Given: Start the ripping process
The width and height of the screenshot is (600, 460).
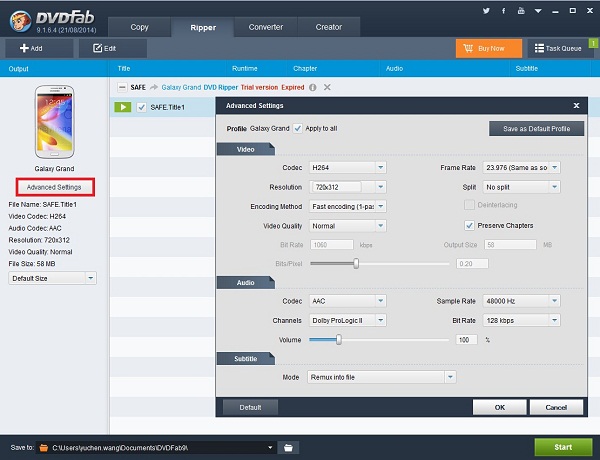Looking at the screenshot, I should 563,447.
